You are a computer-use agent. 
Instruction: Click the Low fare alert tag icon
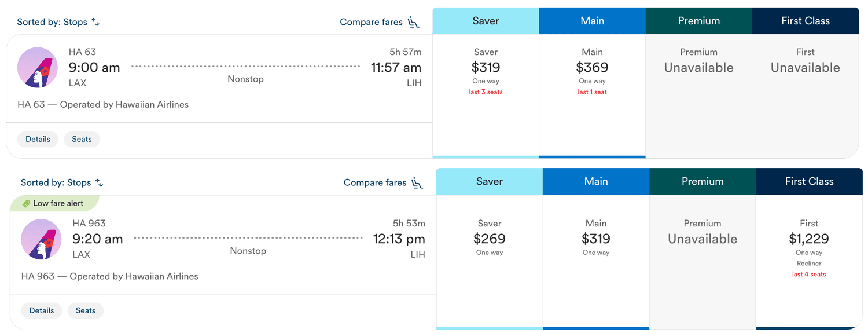[26, 203]
